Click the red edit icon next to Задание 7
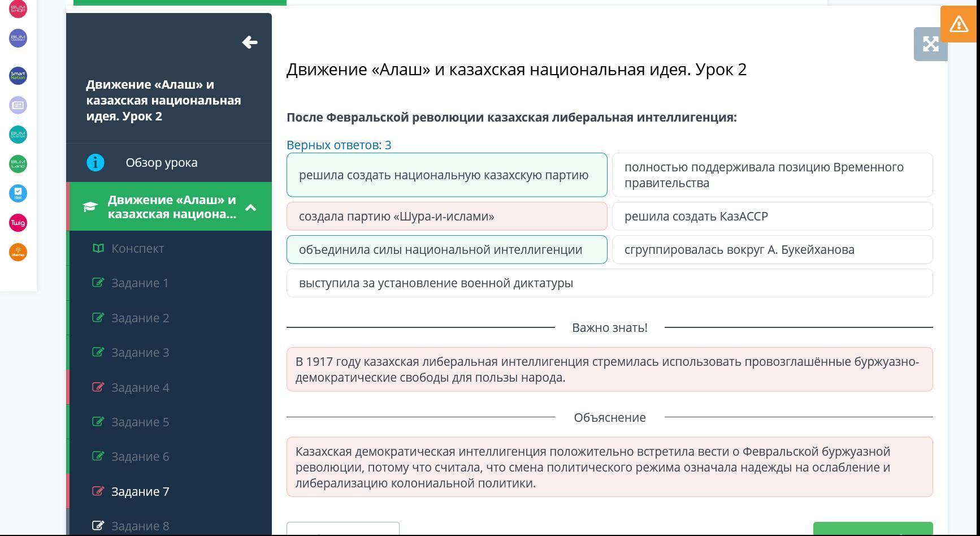The image size is (980, 536). (98, 491)
